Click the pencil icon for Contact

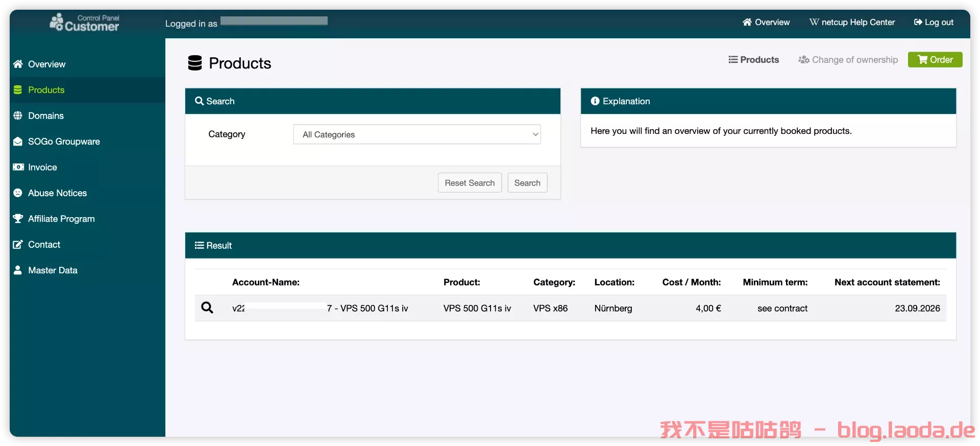(x=18, y=245)
